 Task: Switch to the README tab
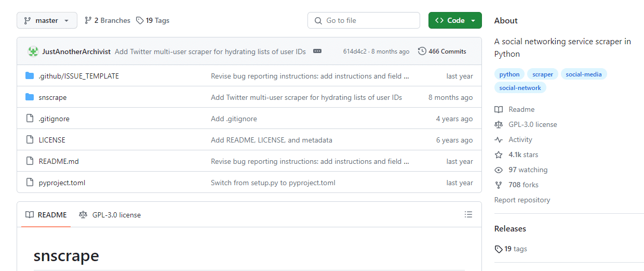(46, 215)
